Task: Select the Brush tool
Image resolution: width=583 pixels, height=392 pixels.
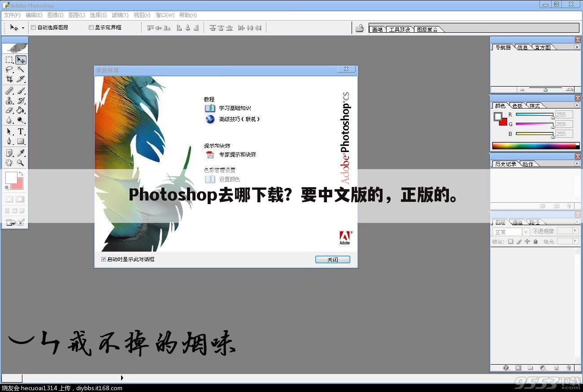Action: [21, 91]
